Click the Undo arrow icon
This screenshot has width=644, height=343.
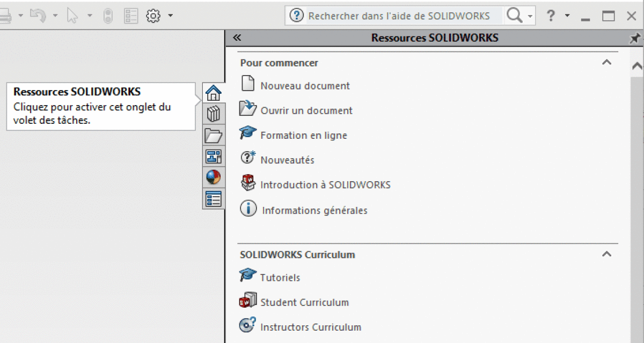tap(38, 16)
